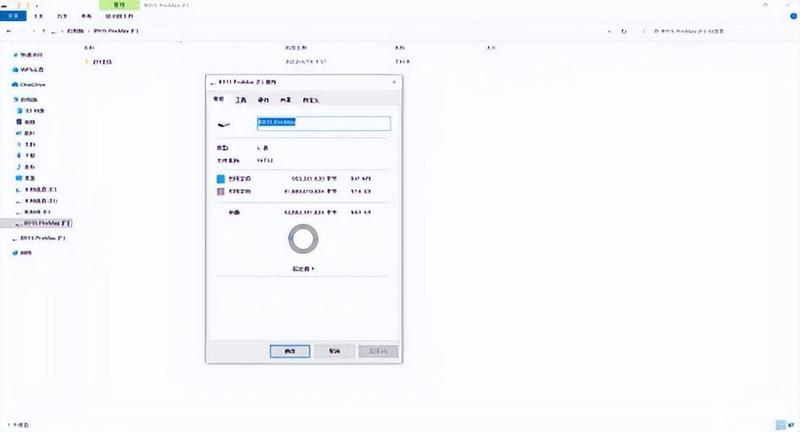Image resolution: width=800 pixels, height=432 pixels.
Task: Expand the This PC tree node
Action: click(x=16, y=99)
